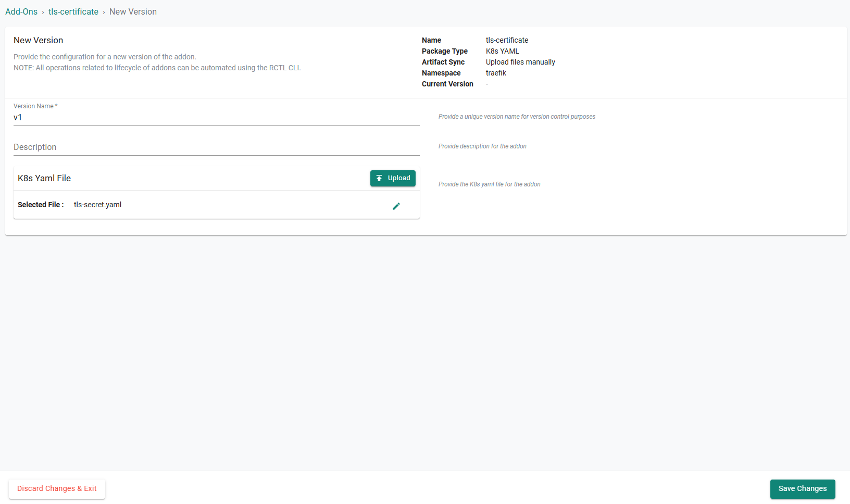This screenshot has width=850, height=504.
Task: Click the New Version breadcrumb item
Action: point(133,11)
